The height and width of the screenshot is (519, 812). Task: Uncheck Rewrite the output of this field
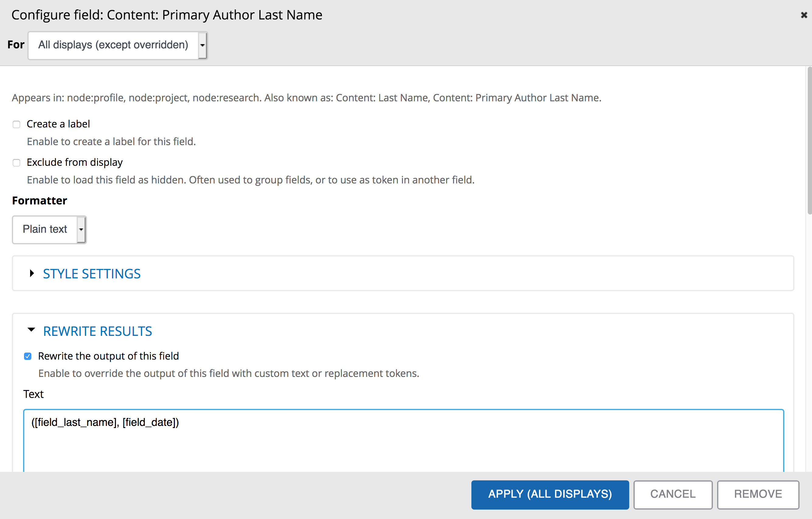click(27, 356)
